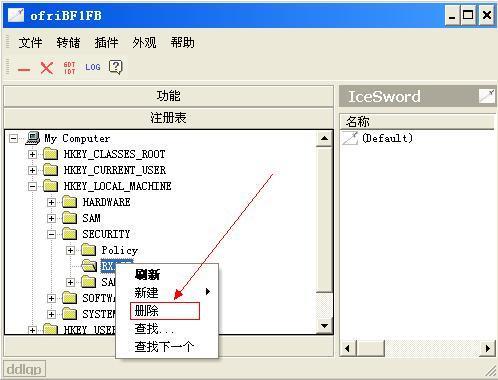Select the HKEY_LOCAL_MACHINE label
498x380 pixels.
[117, 186]
